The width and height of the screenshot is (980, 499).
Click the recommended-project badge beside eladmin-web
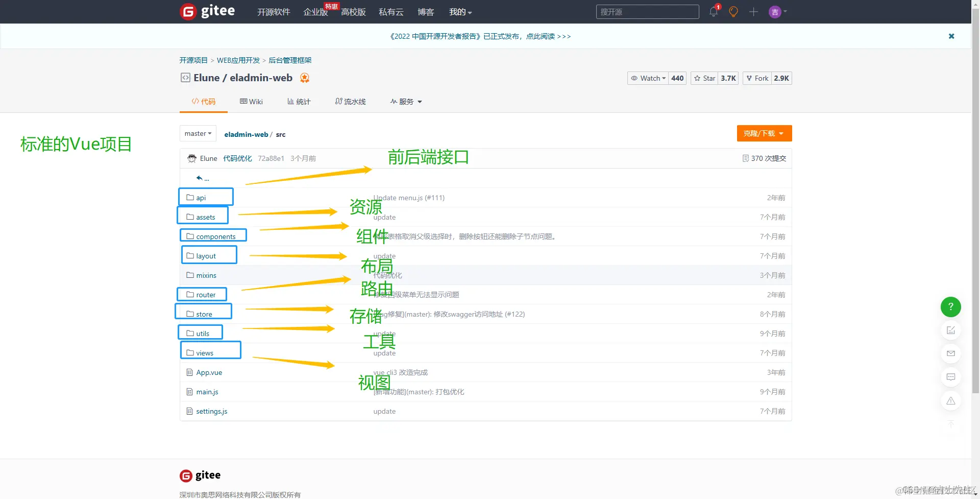305,78
